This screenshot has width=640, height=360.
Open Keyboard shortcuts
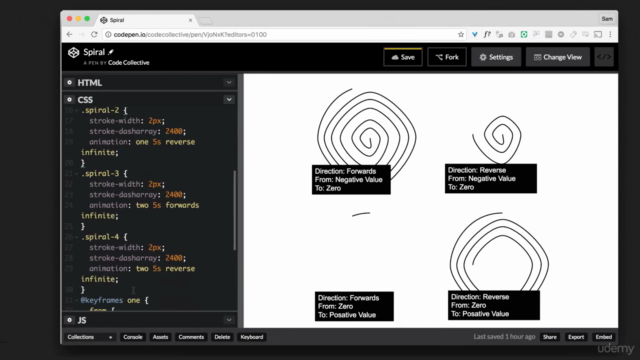click(252, 337)
